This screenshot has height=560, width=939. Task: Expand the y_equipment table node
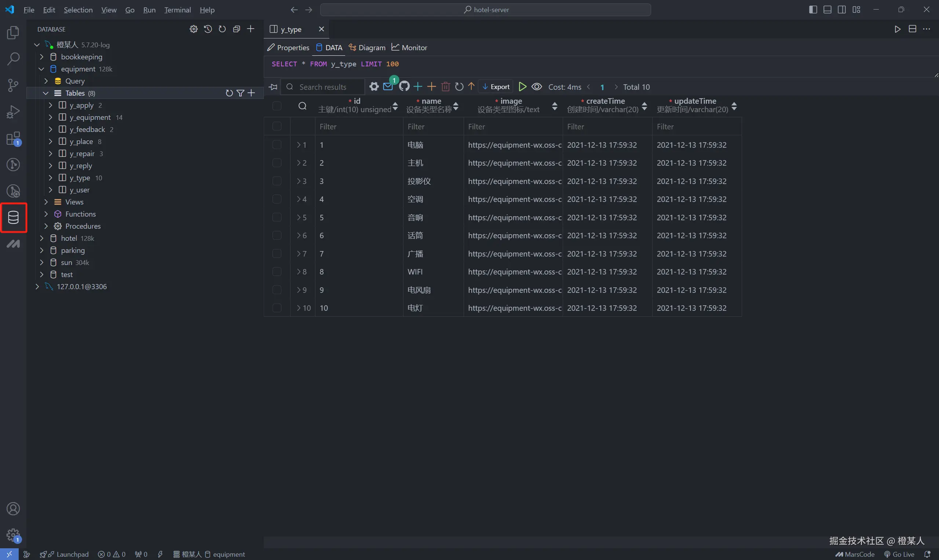click(51, 117)
